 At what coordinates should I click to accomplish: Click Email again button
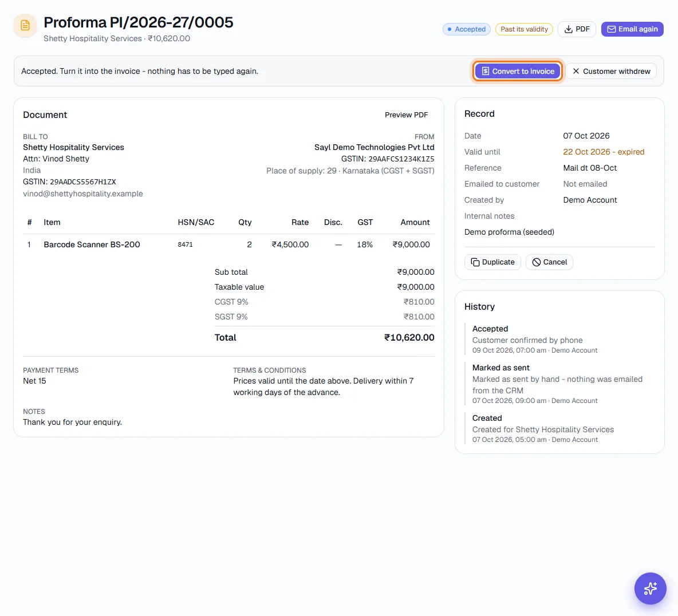pos(632,29)
